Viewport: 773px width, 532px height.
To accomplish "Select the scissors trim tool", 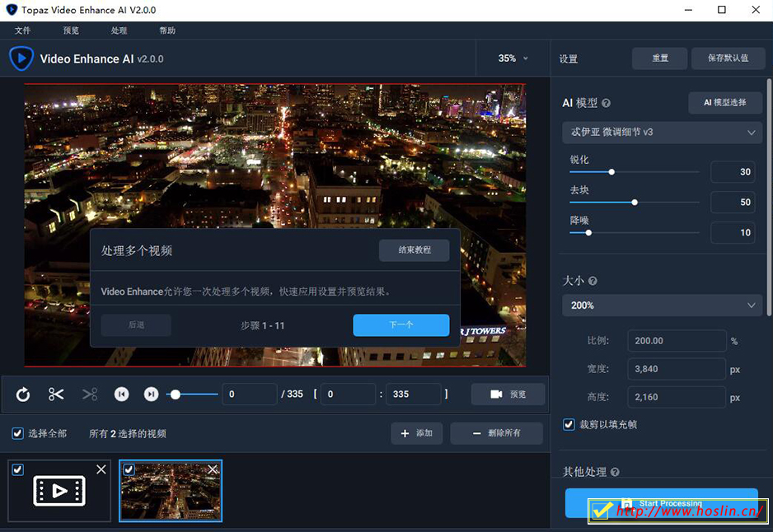I will click(x=56, y=394).
